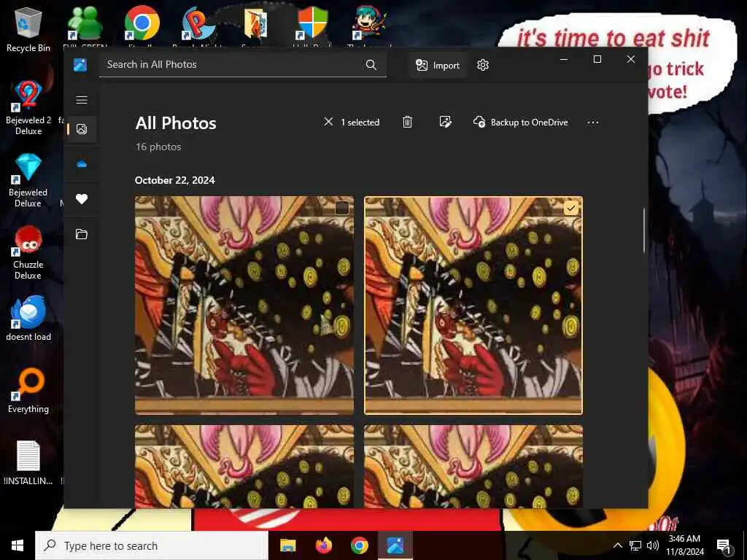
Task: Check the unchecked box on first photo
Action: (342, 208)
